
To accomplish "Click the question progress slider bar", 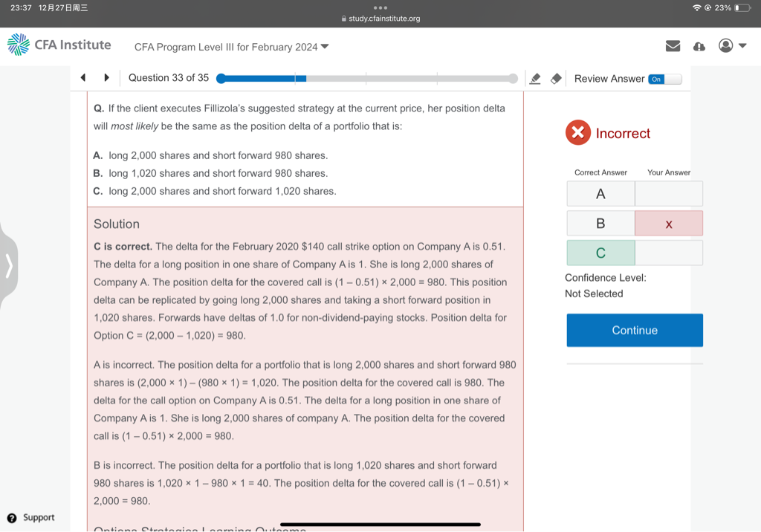I will (x=366, y=79).
